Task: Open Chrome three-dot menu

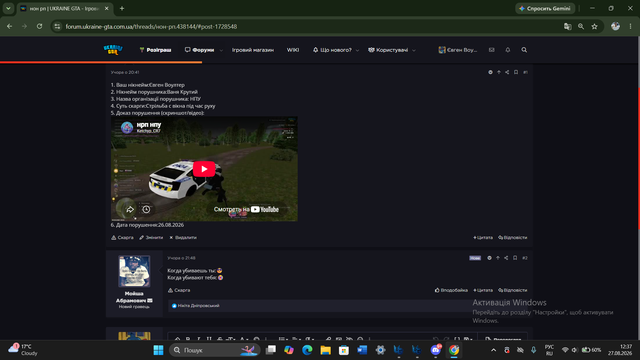Action: (631, 26)
